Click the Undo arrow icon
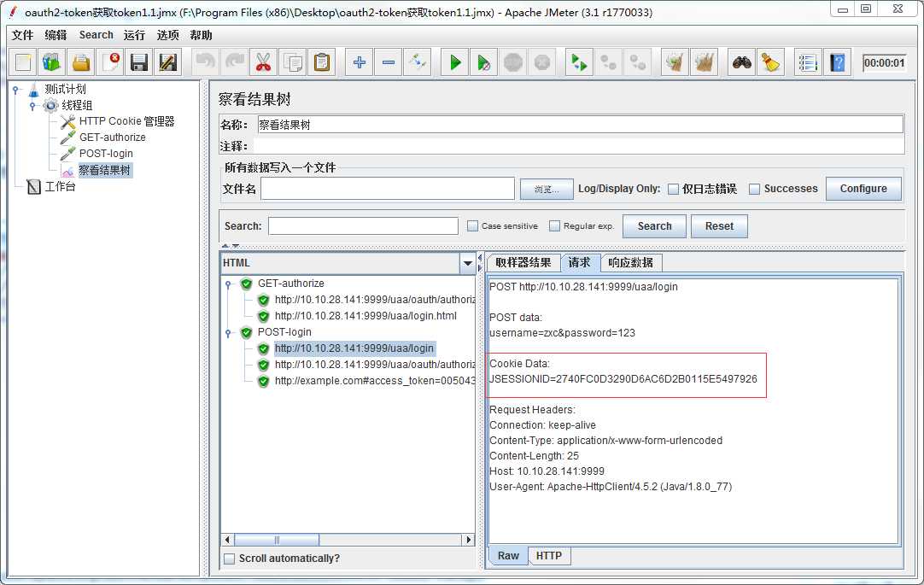924x585 pixels. coord(206,61)
